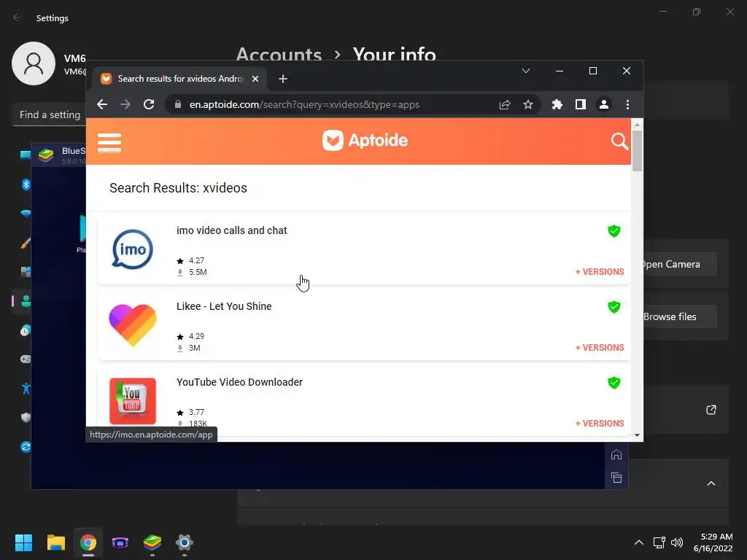Click the Aptoide logo in header
The height and width of the screenshot is (560, 747).
click(365, 141)
